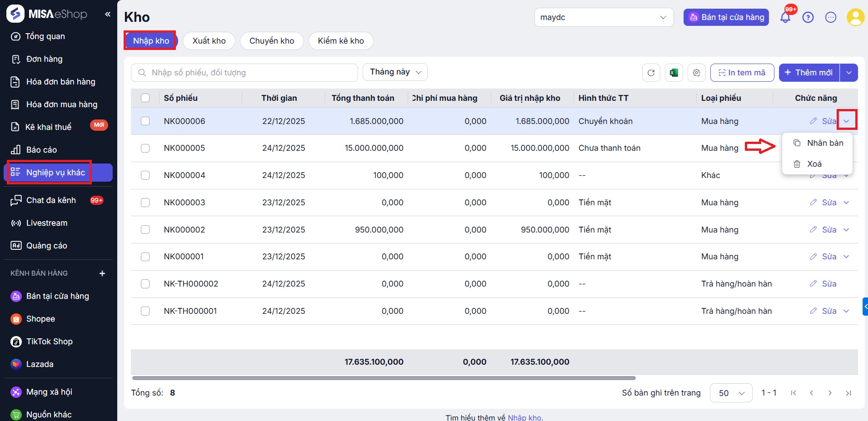Screen dimensions: 868x421
Task: Switch to the Xuất kho tab
Action: coord(209,41)
